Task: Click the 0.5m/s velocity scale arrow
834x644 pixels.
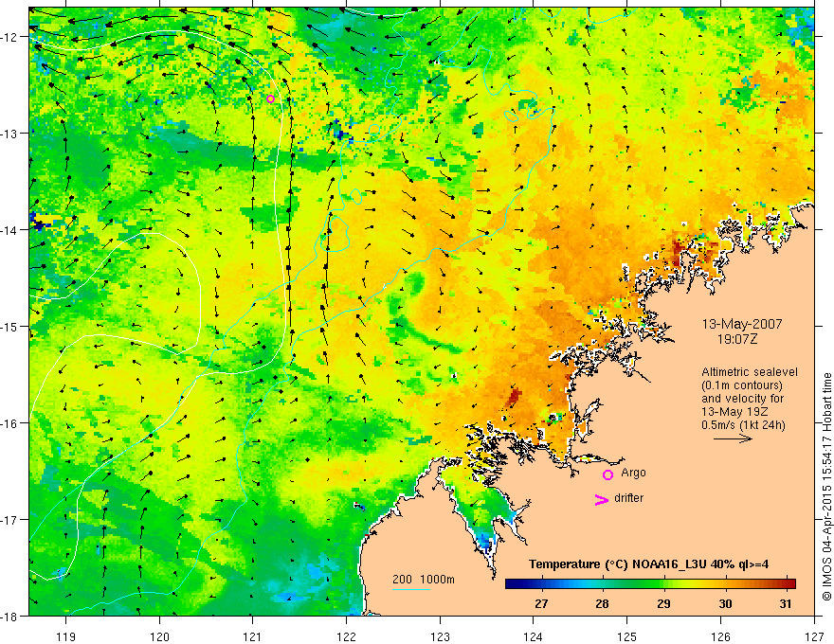Action: pos(733,438)
